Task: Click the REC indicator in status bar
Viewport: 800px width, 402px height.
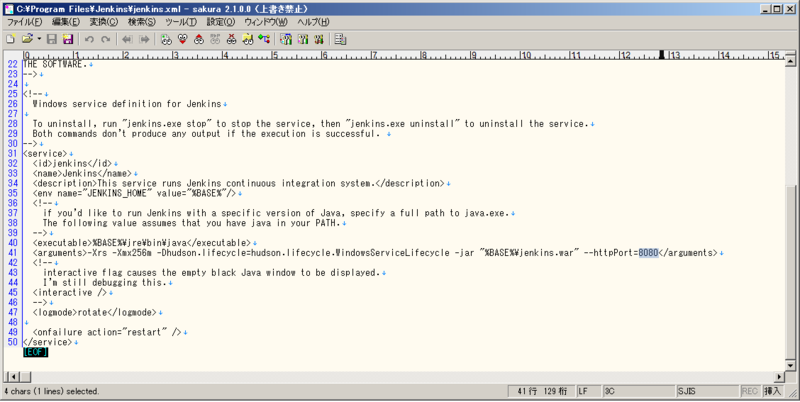Action: [749, 391]
